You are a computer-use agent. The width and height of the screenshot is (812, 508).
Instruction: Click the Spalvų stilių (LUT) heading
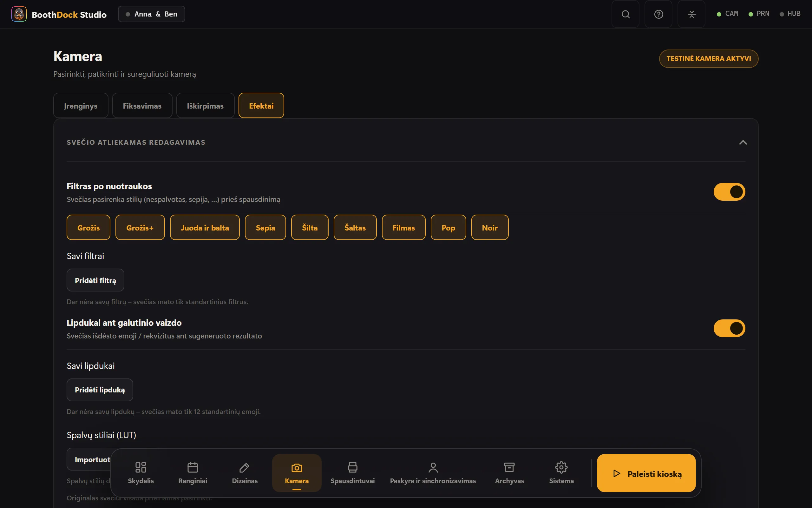click(101, 435)
